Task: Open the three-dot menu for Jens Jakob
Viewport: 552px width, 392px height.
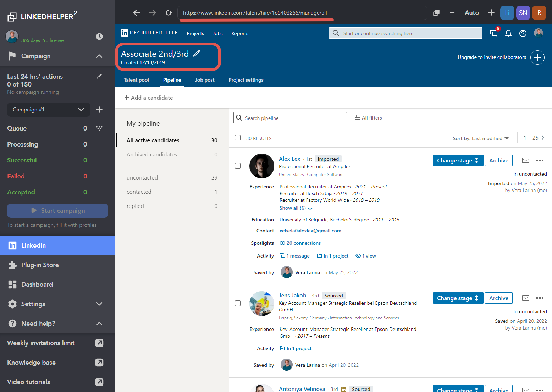Action: [x=540, y=298]
